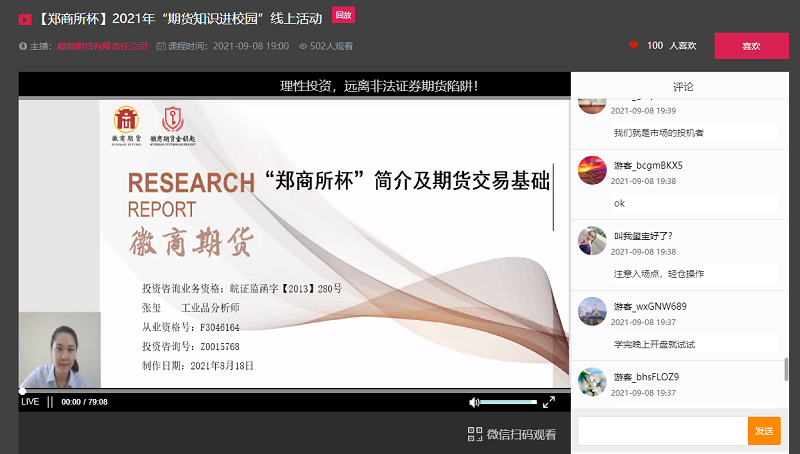Viewport: 800px width, 454px height.
Task: Click the avatar of 游客_bhsFLOZ9
Action: point(592,382)
